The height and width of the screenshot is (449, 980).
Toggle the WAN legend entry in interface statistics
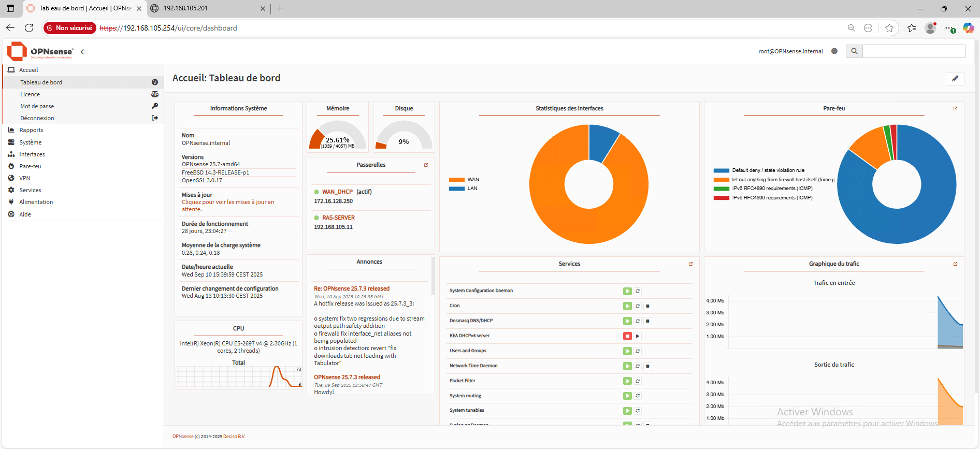point(464,180)
